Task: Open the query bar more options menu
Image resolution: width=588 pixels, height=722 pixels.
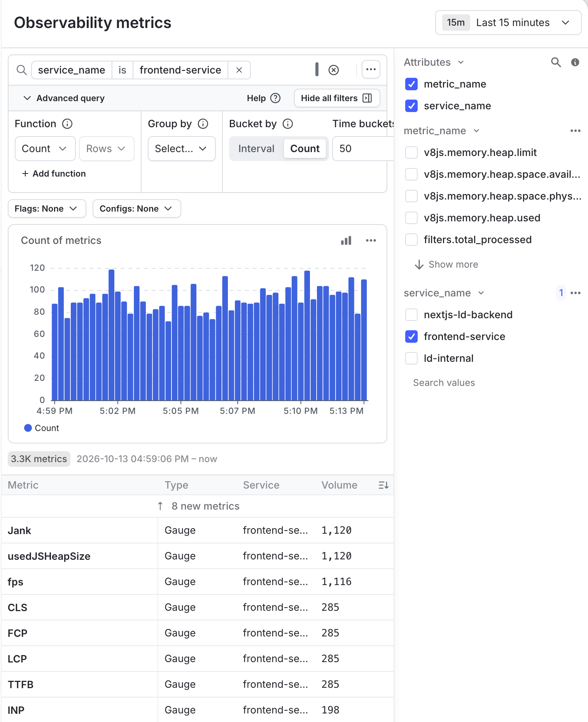Action: [371, 70]
